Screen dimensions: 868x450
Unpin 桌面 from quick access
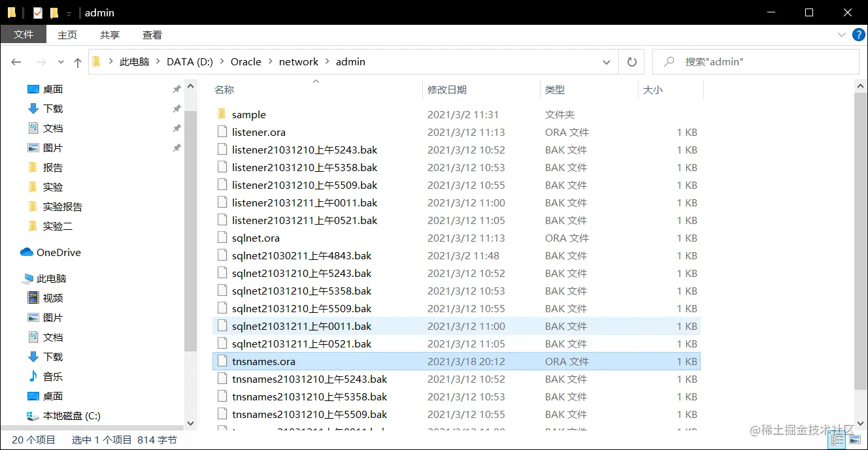coord(176,88)
